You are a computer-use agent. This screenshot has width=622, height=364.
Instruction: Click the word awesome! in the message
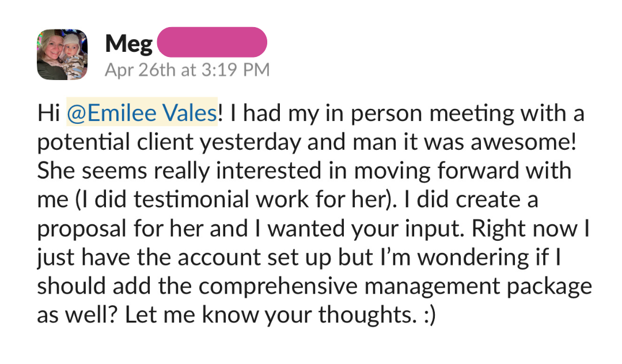click(x=523, y=142)
